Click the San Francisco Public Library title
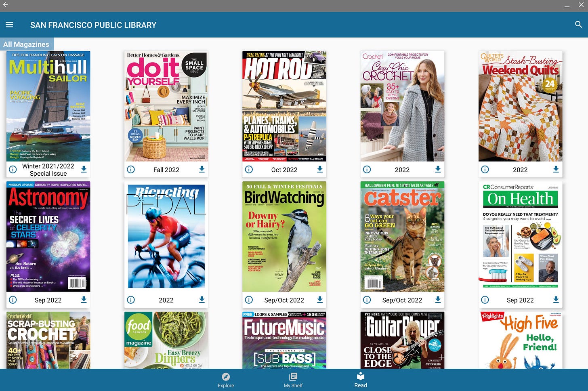588x391 pixels. click(93, 25)
